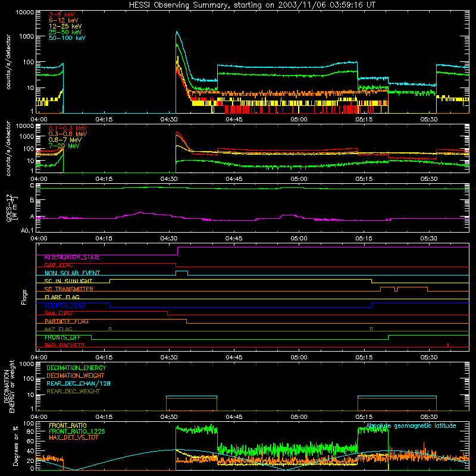
Task: Select the 6-12 keV legend label
Action: tap(64, 20)
